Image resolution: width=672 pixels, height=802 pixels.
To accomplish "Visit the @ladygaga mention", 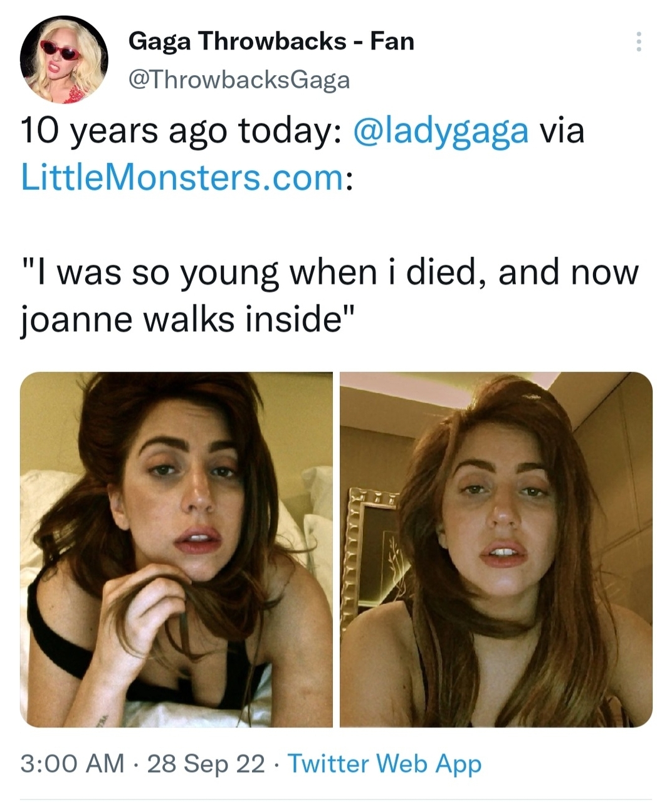I will (x=441, y=131).
